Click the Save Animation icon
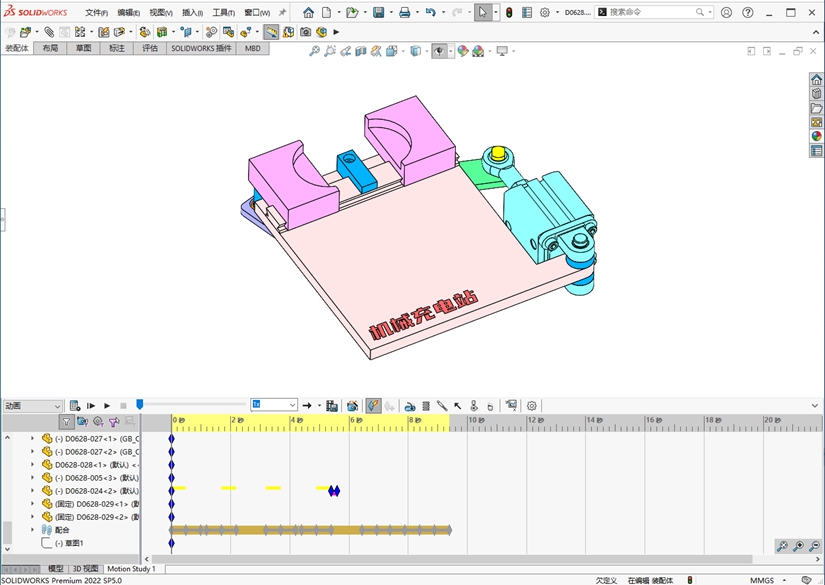 (x=332, y=406)
